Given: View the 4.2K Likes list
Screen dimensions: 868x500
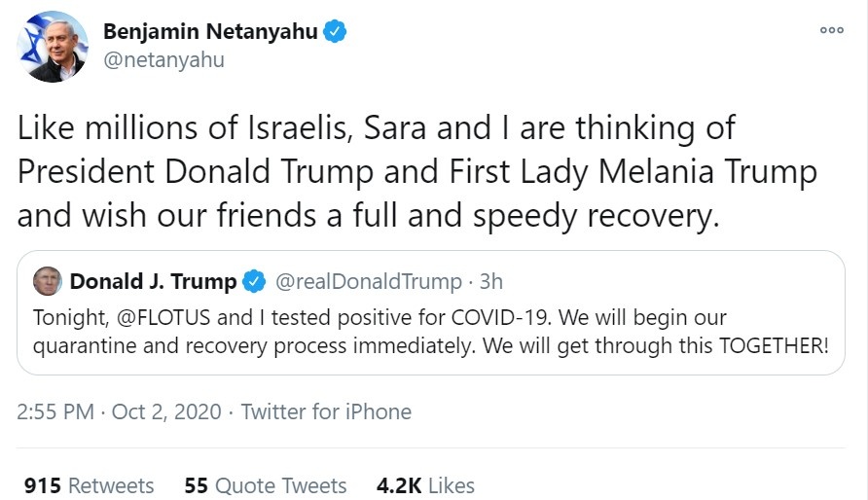Looking at the screenshot, I should [x=425, y=485].
